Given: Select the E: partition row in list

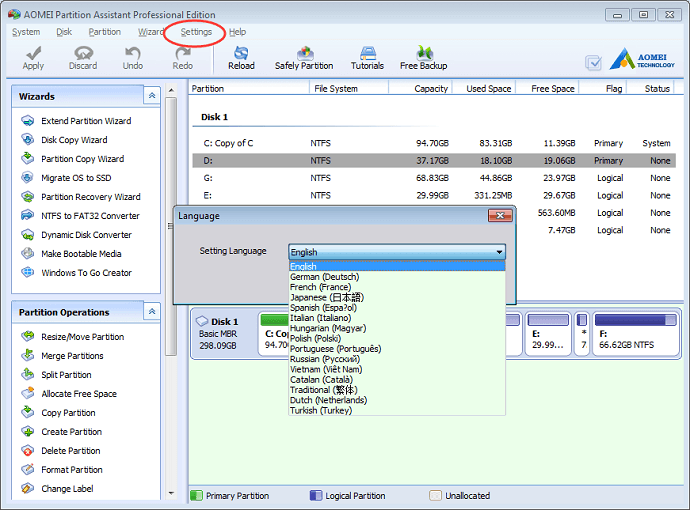Looking at the screenshot, I should pyautogui.click(x=434, y=195).
